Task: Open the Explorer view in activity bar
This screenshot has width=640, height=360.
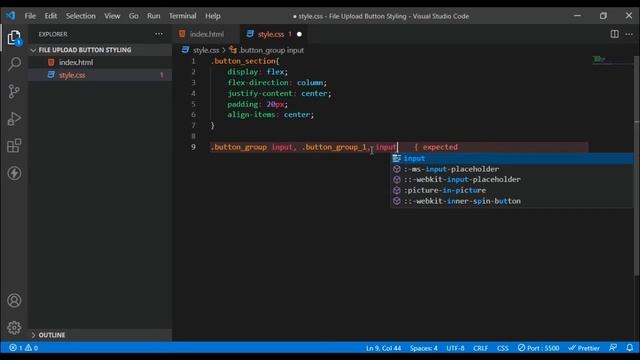Action: 14,38
